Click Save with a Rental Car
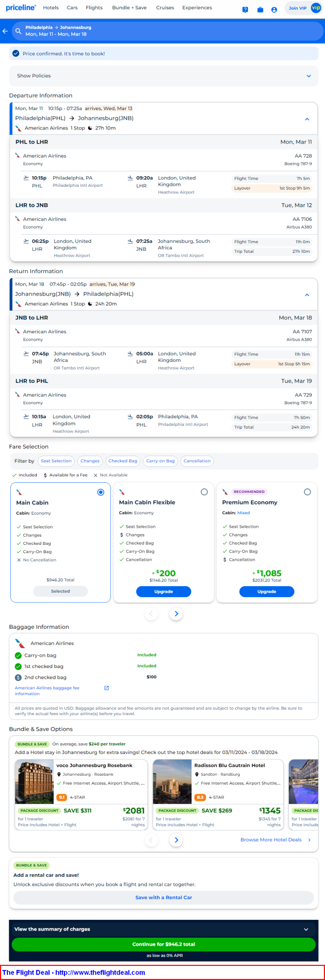The image size is (325, 980). pos(164,898)
